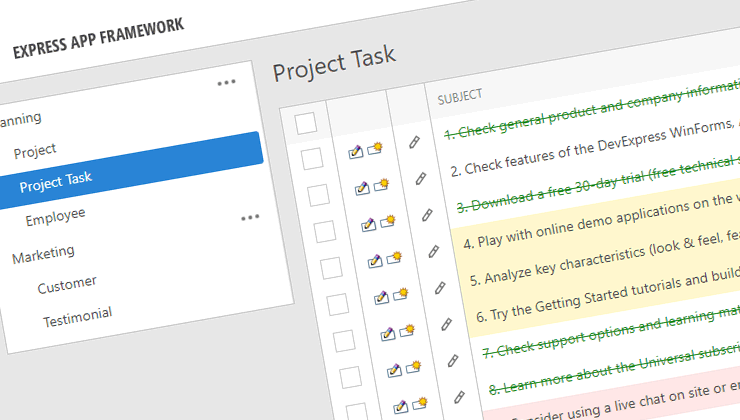Click the paperclip icon in task 1 row
Screen dimensions: 740x420
[415, 142]
